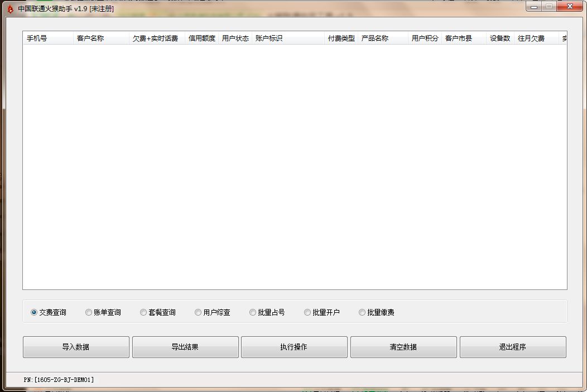This screenshot has width=587, height=392.
Task: Click the 信用额度 column header
Action: tap(202, 38)
